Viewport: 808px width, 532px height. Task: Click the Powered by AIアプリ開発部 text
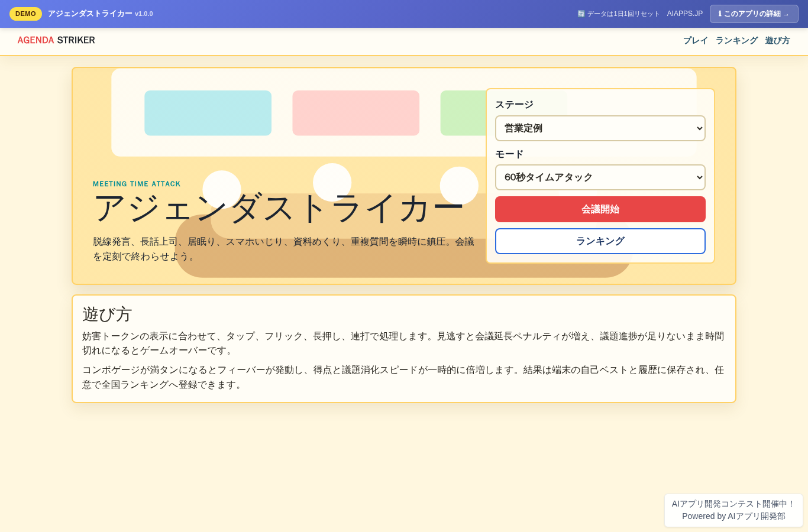pyautogui.click(x=733, y=516)
